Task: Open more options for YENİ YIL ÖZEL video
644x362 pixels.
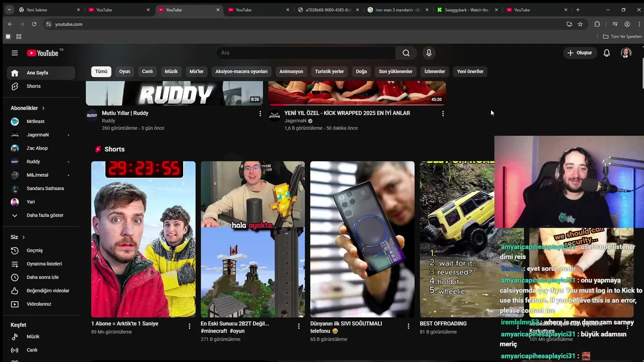Action: 443,114
